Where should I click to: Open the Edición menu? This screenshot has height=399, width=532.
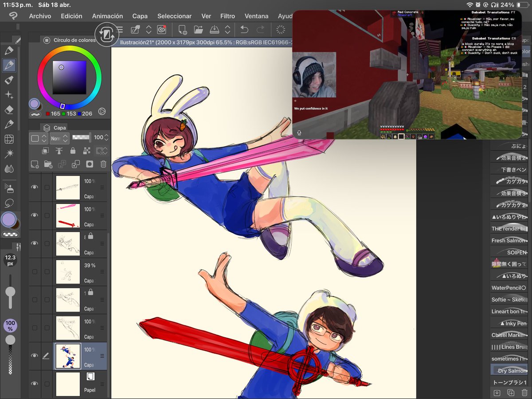click(71, 16)
